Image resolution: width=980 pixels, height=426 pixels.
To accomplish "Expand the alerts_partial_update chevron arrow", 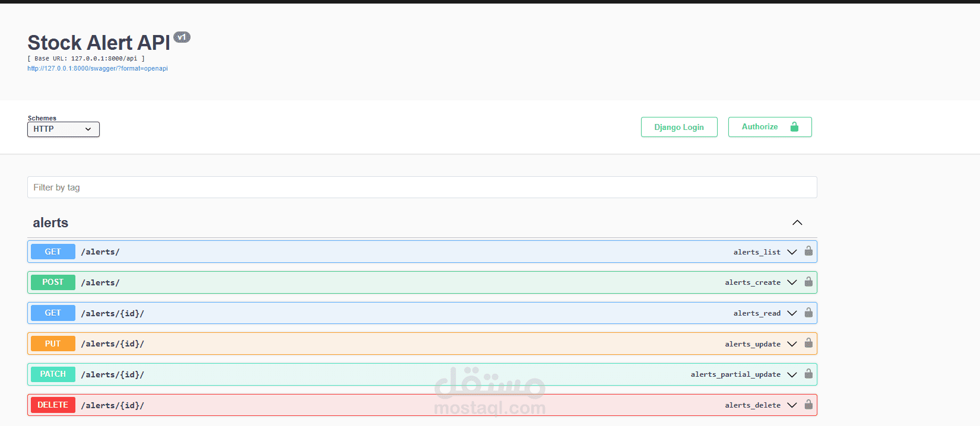I will click(792, 374).
